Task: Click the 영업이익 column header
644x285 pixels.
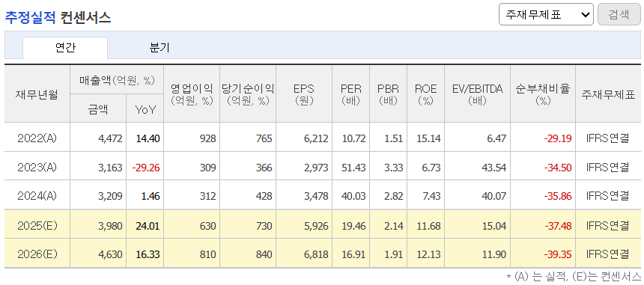Action: pos(192,94)
